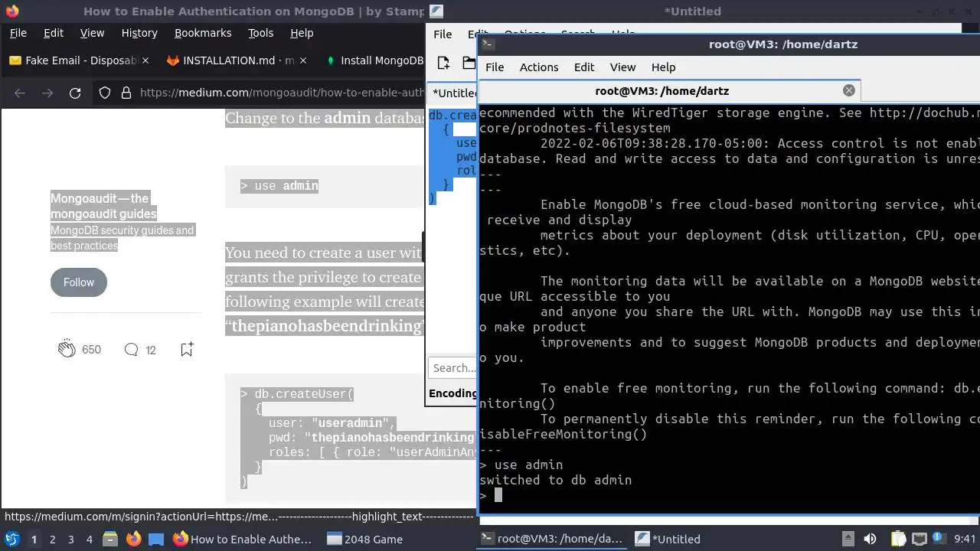Open Firefox History menu
The image size is (980, 551).
tap(139, 33)
